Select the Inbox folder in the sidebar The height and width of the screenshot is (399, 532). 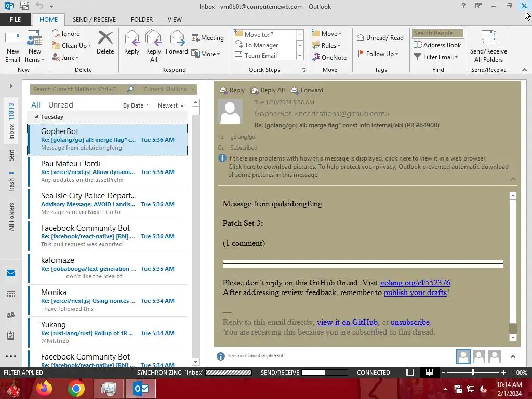(x=11, y=122)
